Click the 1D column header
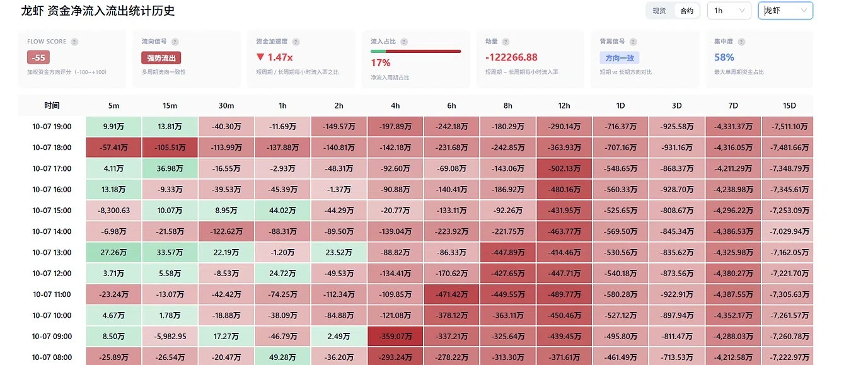 (620, 105)
